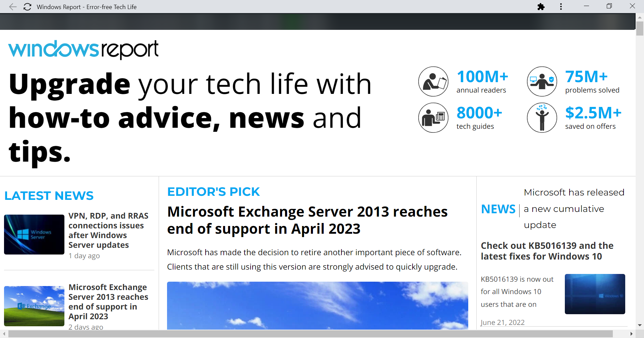644x338 pixels.
Task: Click the saved on offers icon
Action: pyautogui.click(x=542, y=118)
